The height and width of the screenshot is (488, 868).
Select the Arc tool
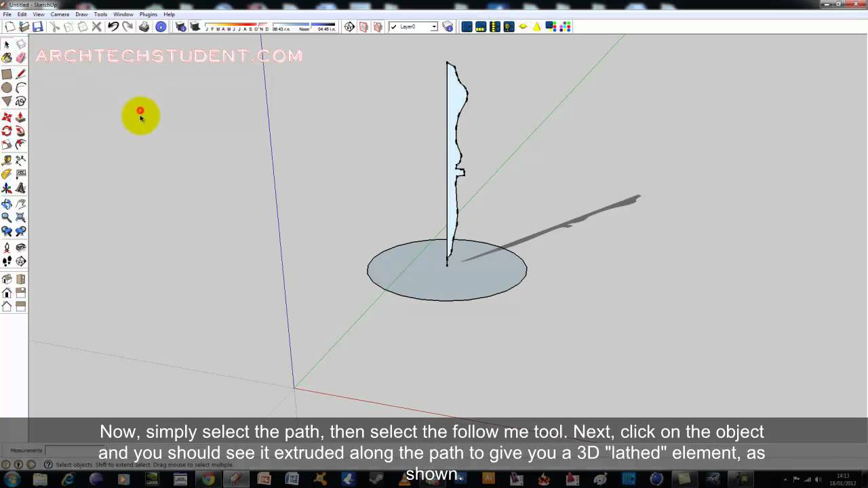[x=21, y=88]
